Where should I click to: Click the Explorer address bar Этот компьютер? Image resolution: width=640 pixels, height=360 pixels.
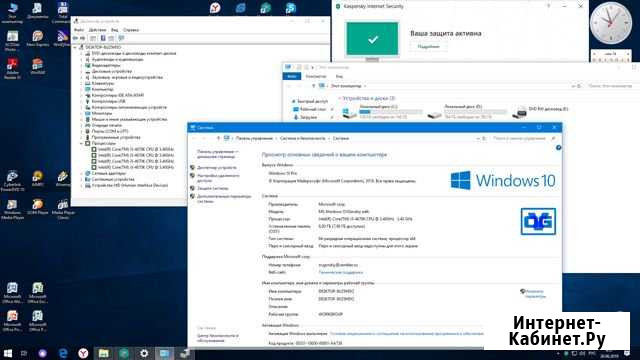[x=346, y=86]
